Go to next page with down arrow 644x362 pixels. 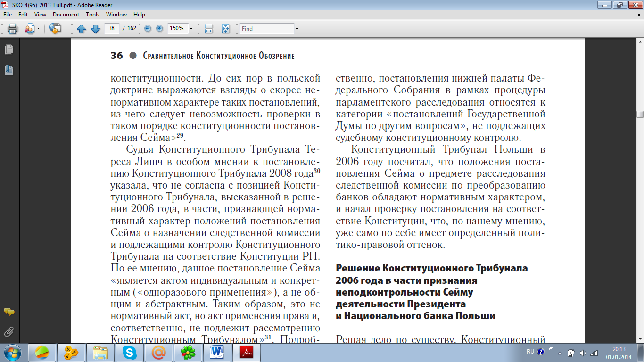[96, 29]
